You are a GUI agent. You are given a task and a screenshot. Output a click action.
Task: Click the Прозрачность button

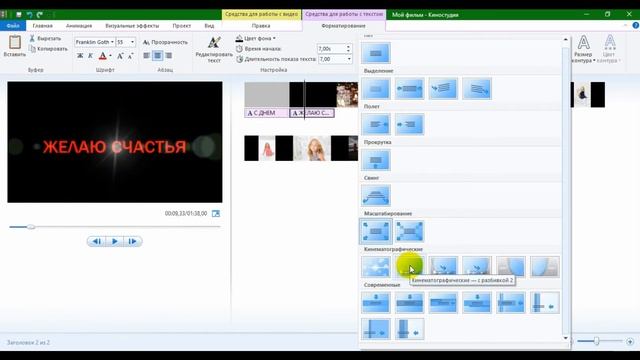[x=165, y=42]
